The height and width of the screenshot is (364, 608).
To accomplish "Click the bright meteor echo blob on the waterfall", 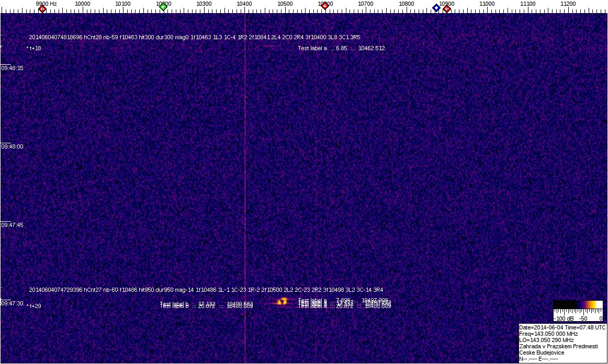I will (283, 301).
